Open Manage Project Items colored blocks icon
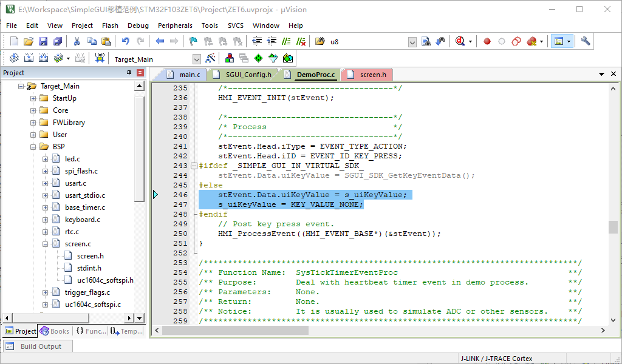Viewport: 622px width, 364px height. click(x=229, y=59)
